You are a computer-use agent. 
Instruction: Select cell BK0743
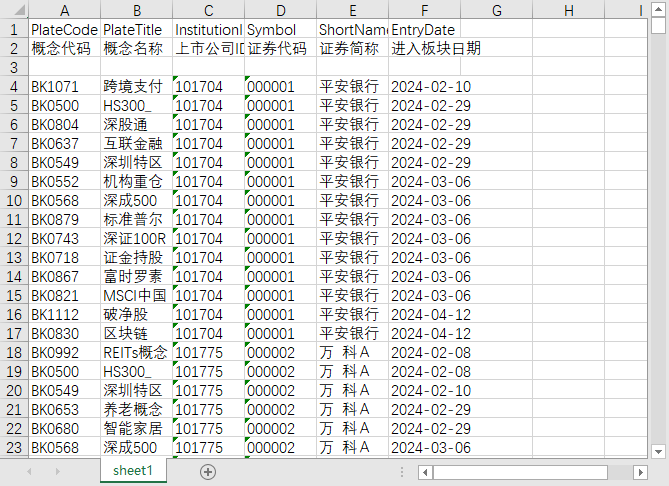tap(64, 239)
